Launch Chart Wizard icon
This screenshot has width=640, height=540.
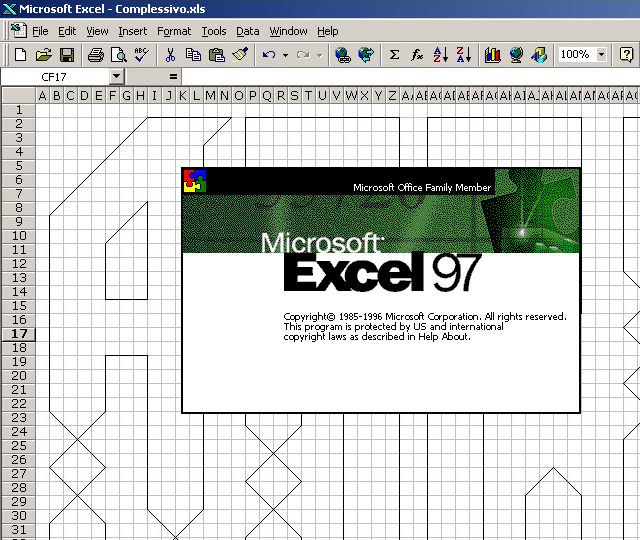pos(493,54)
